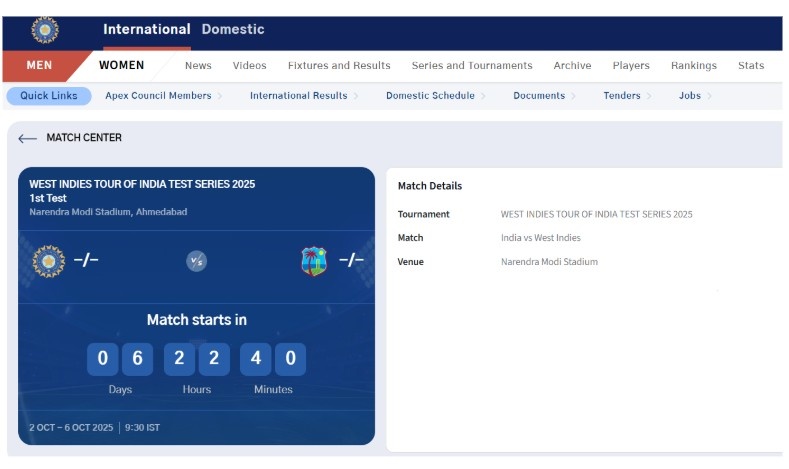Open the News menu item
This screenshot has height=469, width=789.
pyautogui.click(x=198, y=65)
